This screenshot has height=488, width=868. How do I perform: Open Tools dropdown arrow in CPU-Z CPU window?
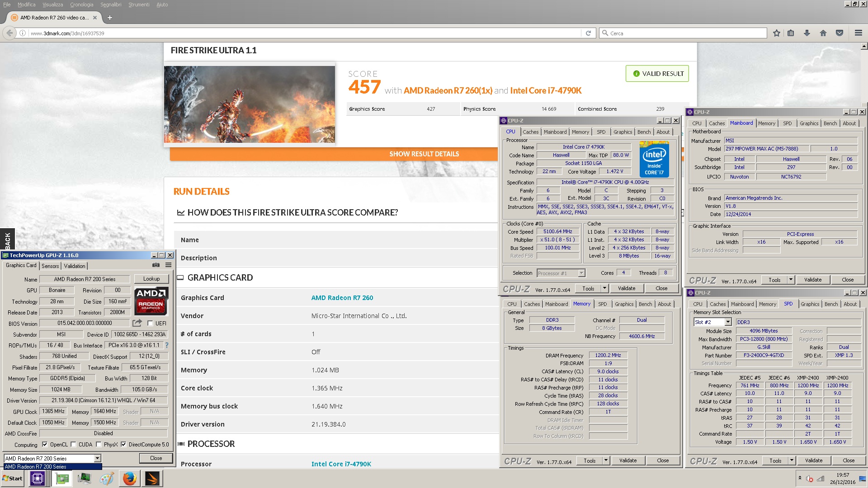(604, 288)
